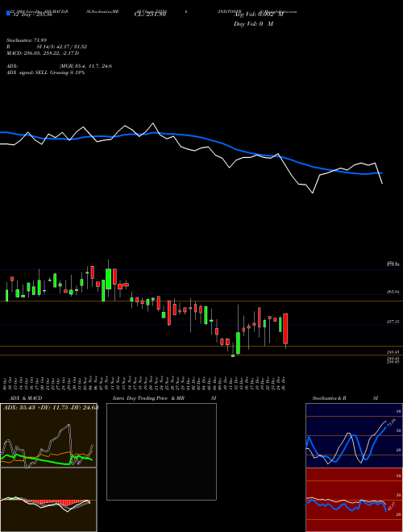Click the 'Day Vol: 0 M' label
Screen dimensions: 403x532
(253, 24)
